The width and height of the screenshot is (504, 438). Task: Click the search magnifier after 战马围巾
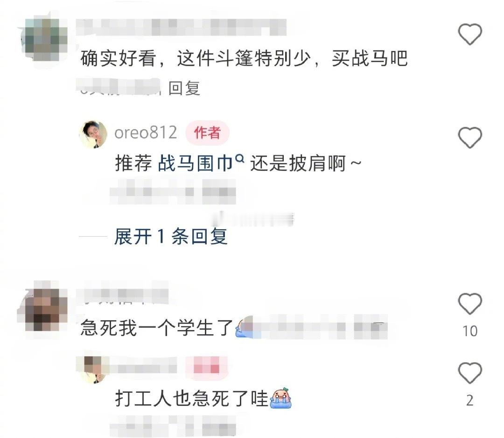pyautogui.click(x=240, y=159)
